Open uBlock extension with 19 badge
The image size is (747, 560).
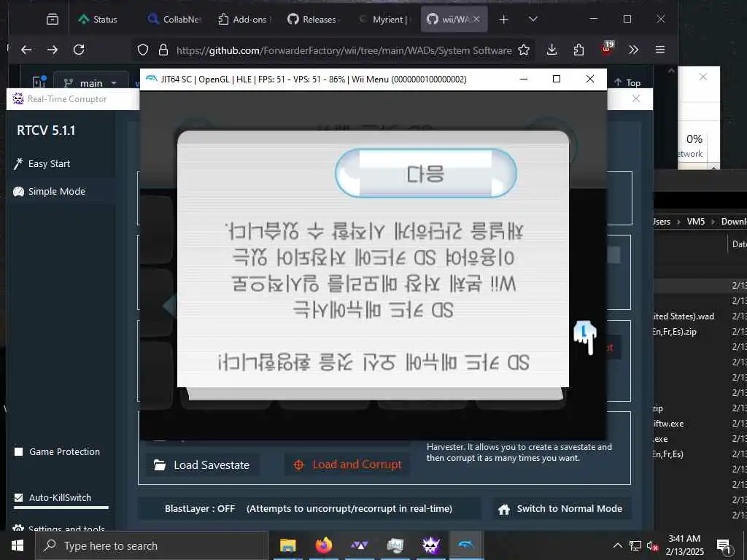pos(607,48)
